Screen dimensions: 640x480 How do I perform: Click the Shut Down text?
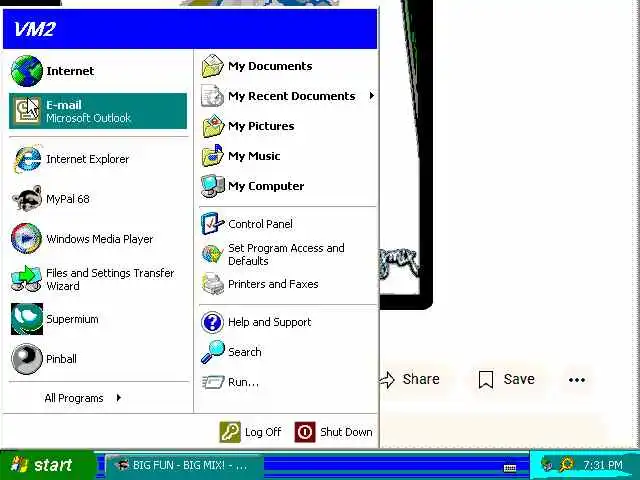click(346, 432)
